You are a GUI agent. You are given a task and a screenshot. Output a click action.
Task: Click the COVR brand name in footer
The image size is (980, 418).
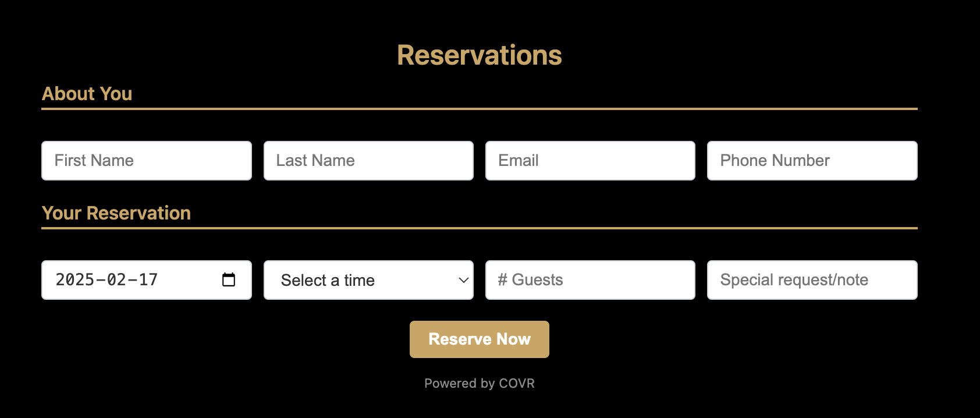click(517, 383)
